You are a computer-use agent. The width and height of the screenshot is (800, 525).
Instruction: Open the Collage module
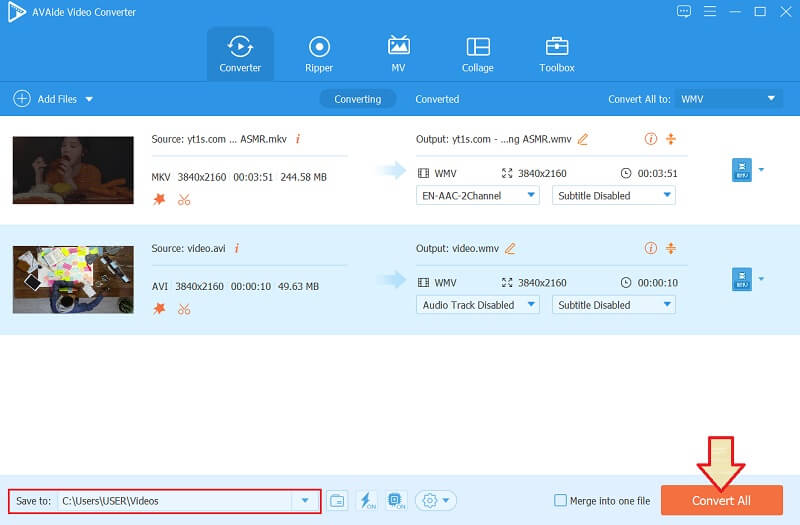click(478, 54)
